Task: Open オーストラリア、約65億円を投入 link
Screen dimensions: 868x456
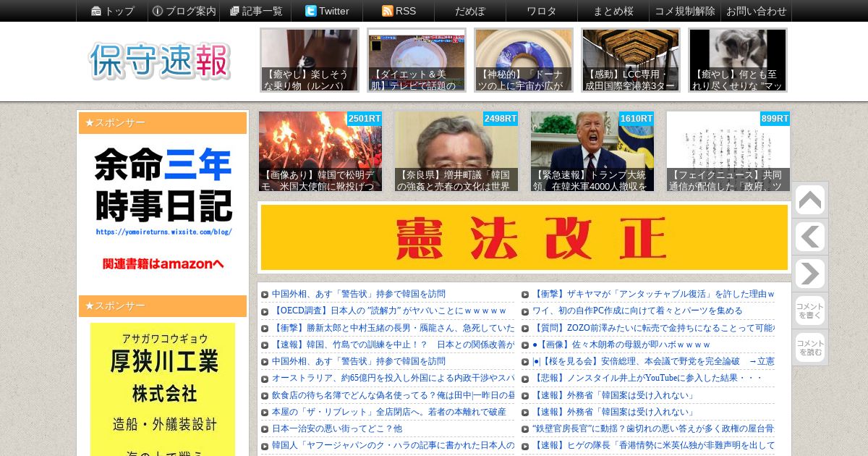Action: (x=393, y=378)
